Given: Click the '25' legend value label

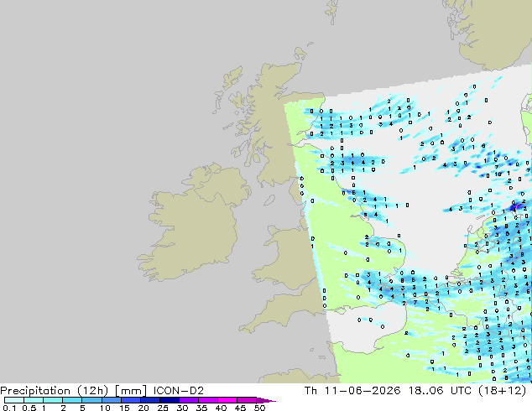Looking at the screenshot, I should pos(163,408).
